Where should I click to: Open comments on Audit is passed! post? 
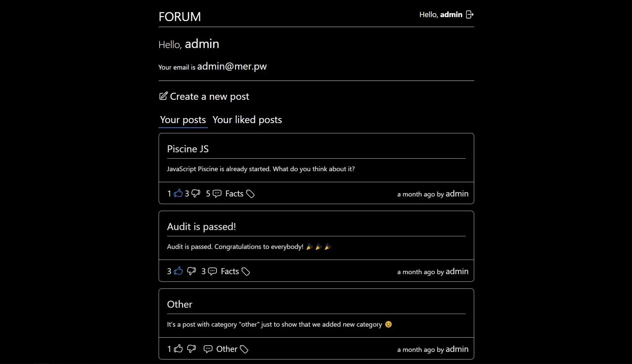[x=212, y=271]
